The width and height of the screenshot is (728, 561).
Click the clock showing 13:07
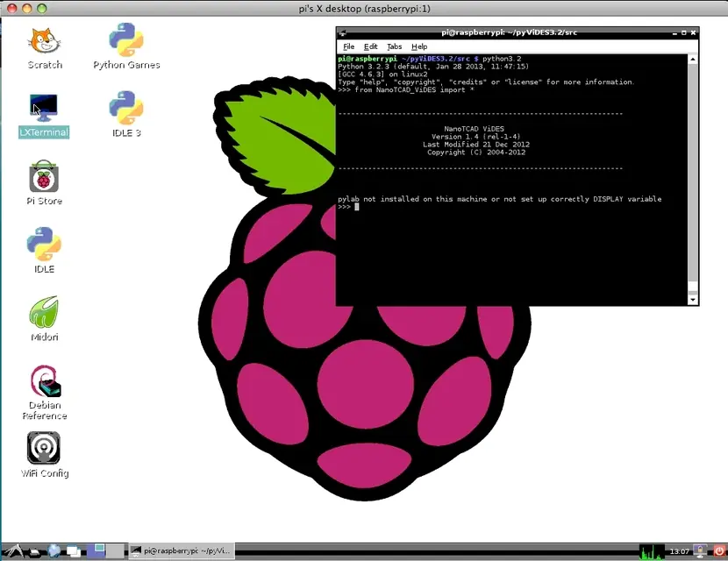click(679, 551)
